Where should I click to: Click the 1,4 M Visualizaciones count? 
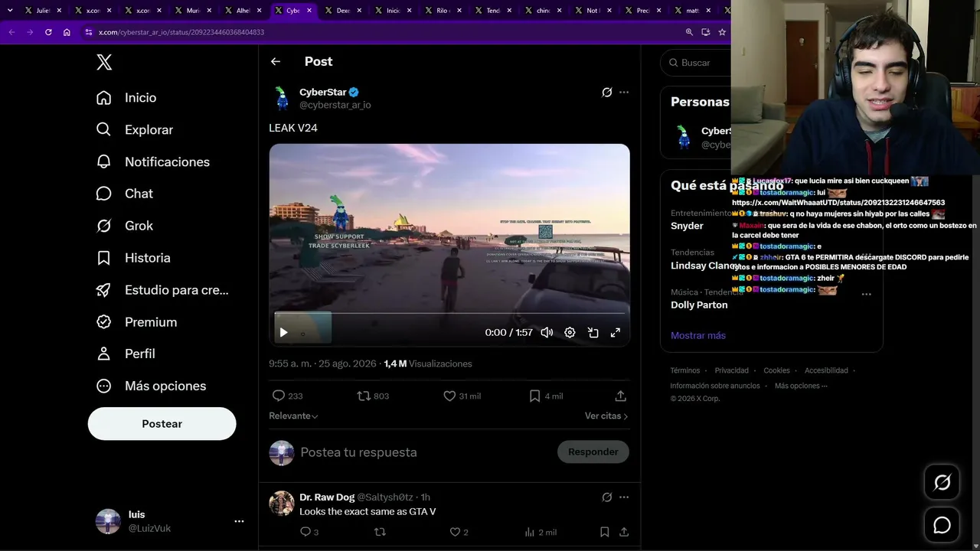coord(428,364)
